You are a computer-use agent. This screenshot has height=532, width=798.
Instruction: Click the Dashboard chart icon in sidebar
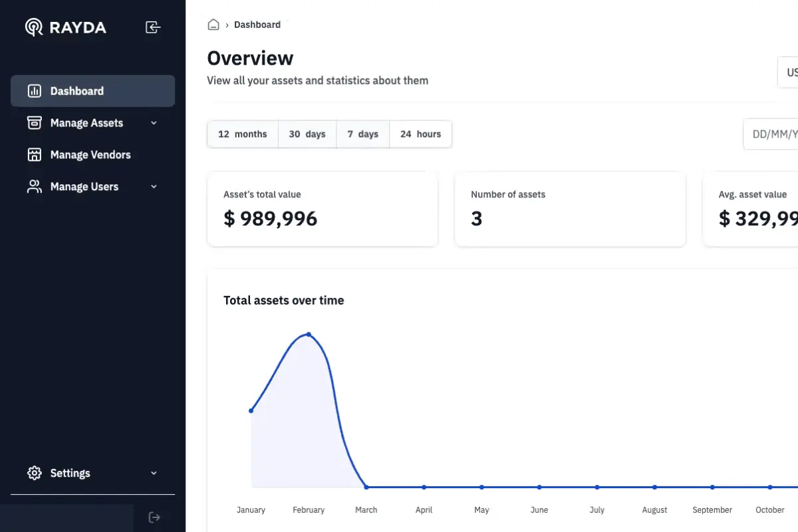click(34, 91)
